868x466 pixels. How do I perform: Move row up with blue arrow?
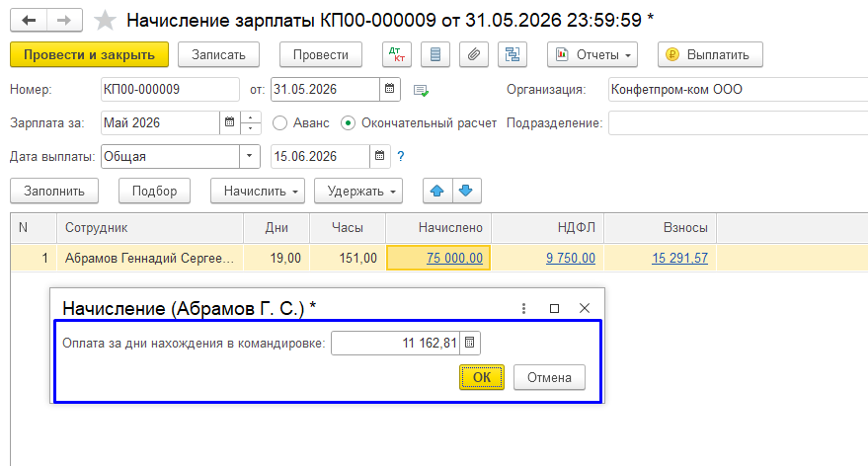point(437,191)
